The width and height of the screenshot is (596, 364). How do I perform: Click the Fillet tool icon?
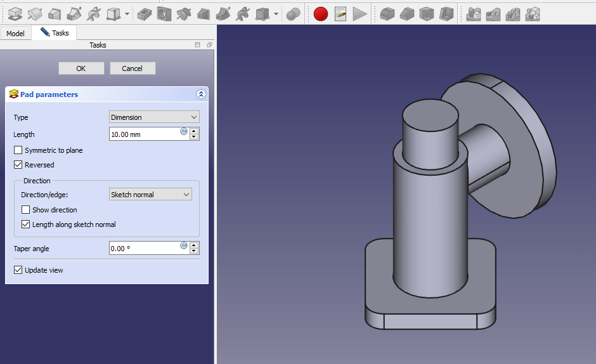tap(387, 13)
